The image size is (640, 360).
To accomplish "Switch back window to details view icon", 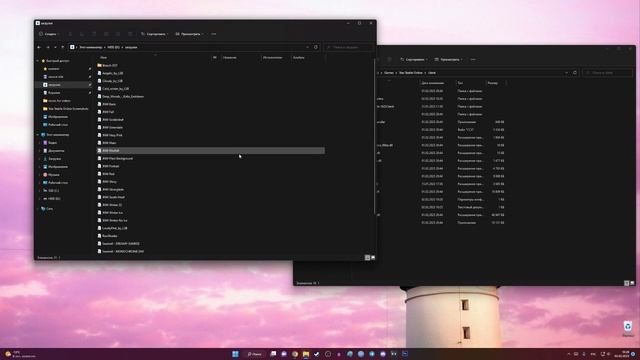I will tap(627, 283).
